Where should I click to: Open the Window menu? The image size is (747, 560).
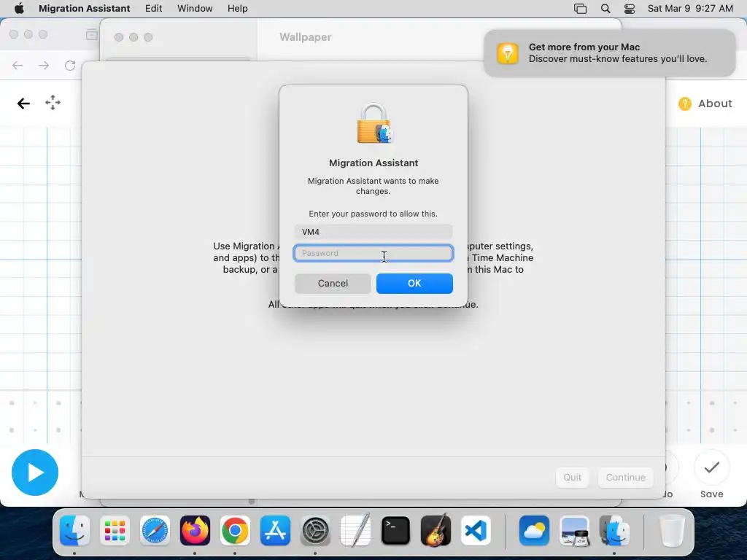tap(195, 8)
